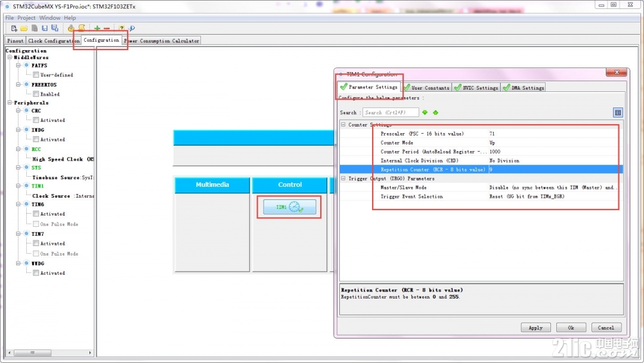Click the IWDG peripheral node icon
The image size is (644, 363).
point(26,130)
